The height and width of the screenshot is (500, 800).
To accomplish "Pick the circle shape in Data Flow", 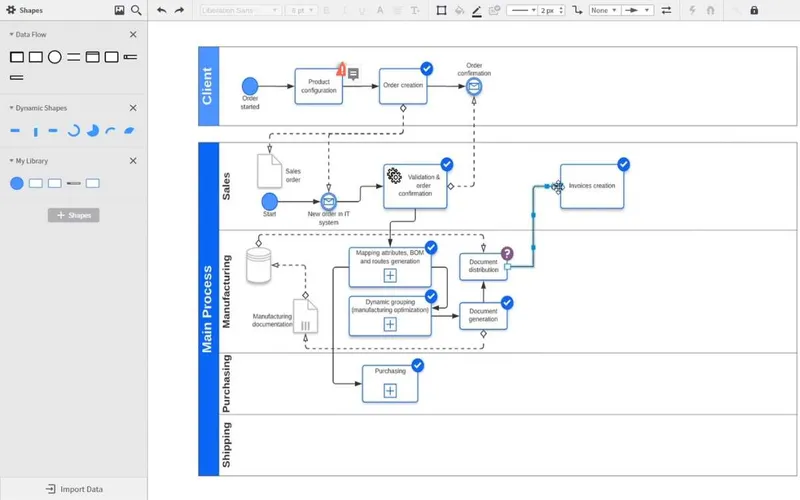I will pyautogui.click(x=55, y=57).
